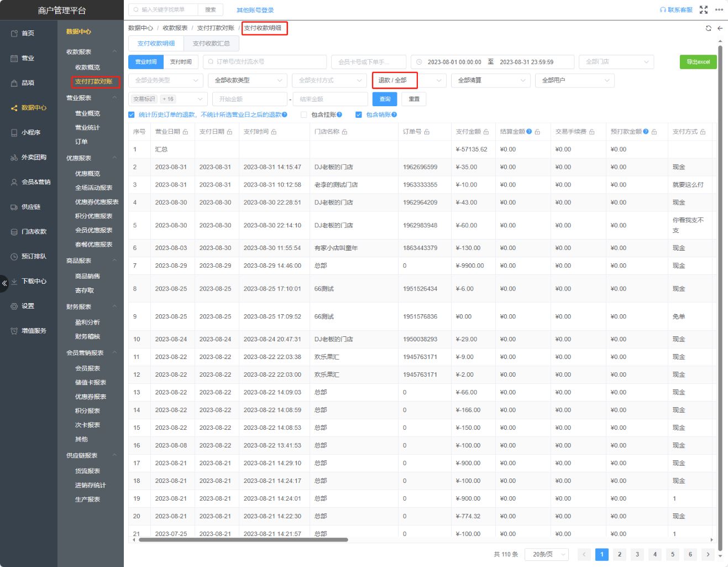
Task: Open 品项 in the sidebar
Action: pos(28,83)
